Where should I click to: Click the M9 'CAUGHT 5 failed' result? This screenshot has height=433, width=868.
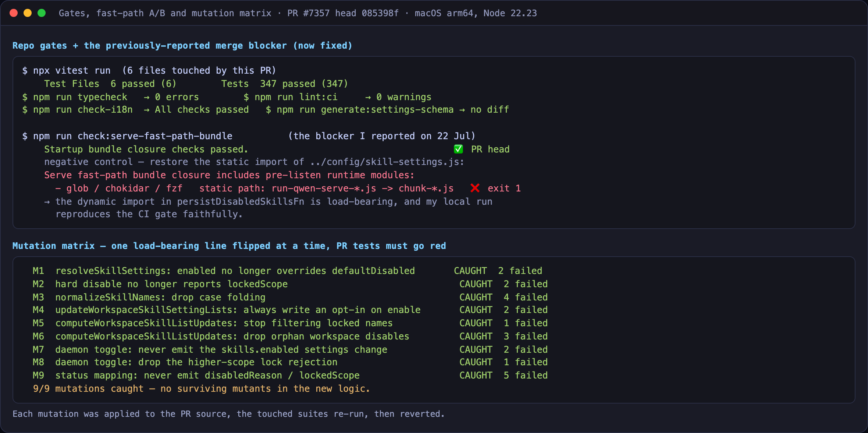click(504, 375)
